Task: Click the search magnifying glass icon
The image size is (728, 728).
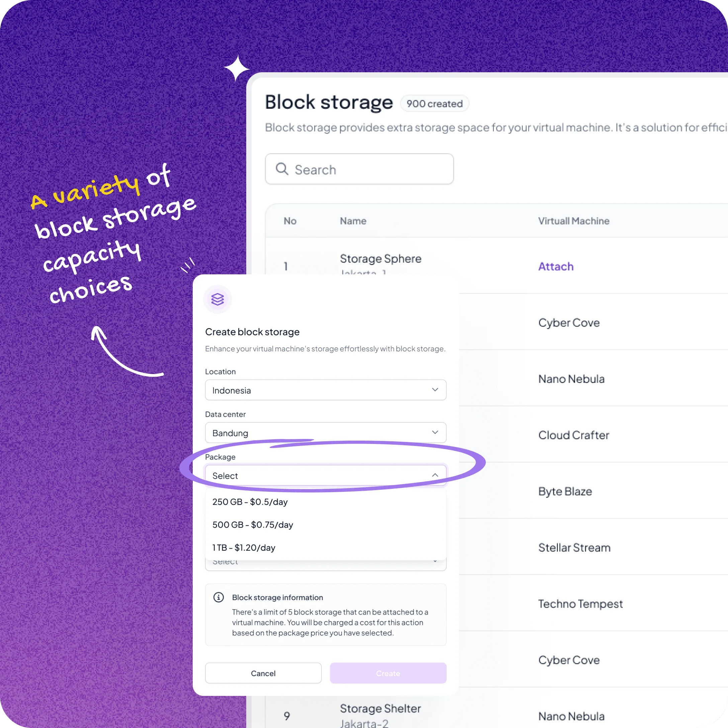Action: tap(281, 169)
